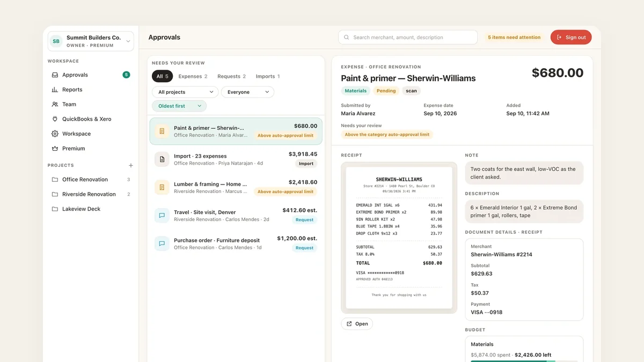The image size is (644, 362).
Task: Click the scan tag
Action: pyautogui.click(x=412, y=91)
